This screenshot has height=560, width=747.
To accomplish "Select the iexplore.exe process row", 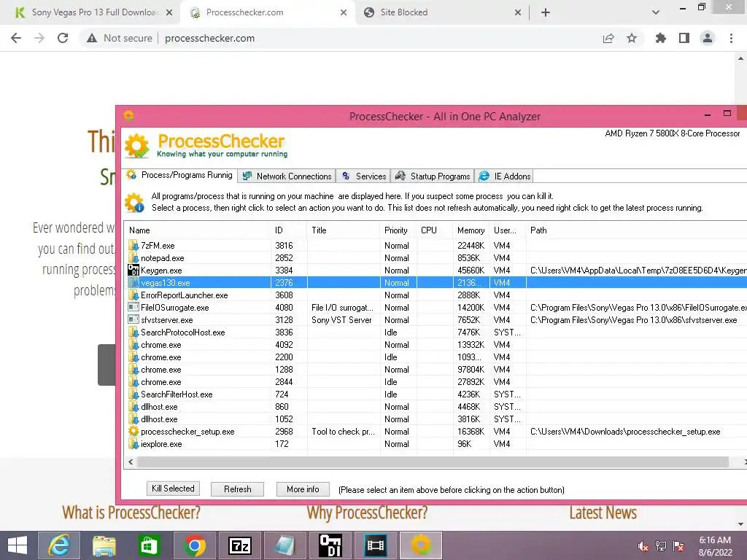I will click(436, 444).
